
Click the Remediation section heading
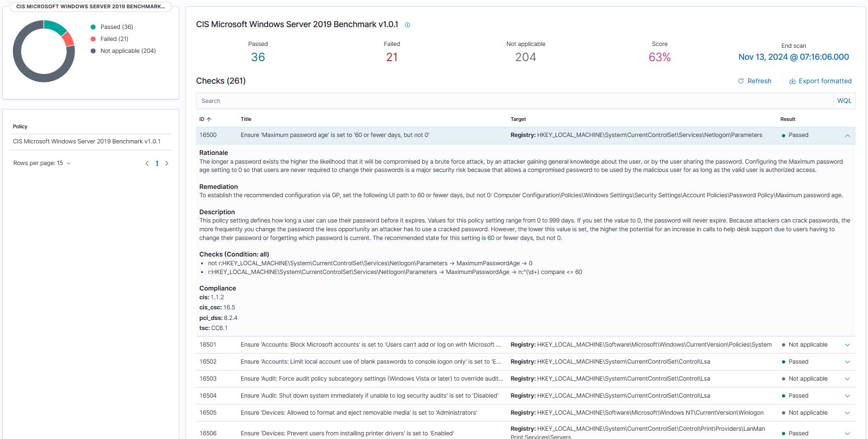pos(219,187)
